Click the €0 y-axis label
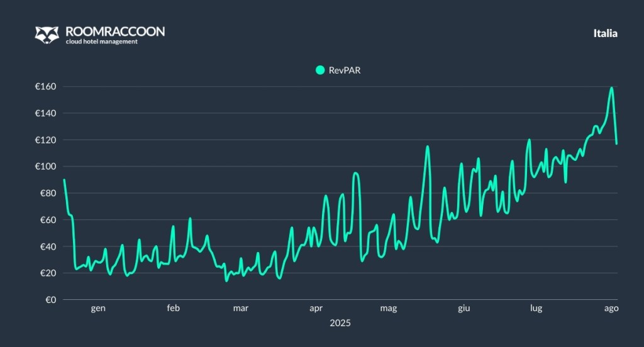644x347 pixels. pyautogui.click(x=50, y=300)
